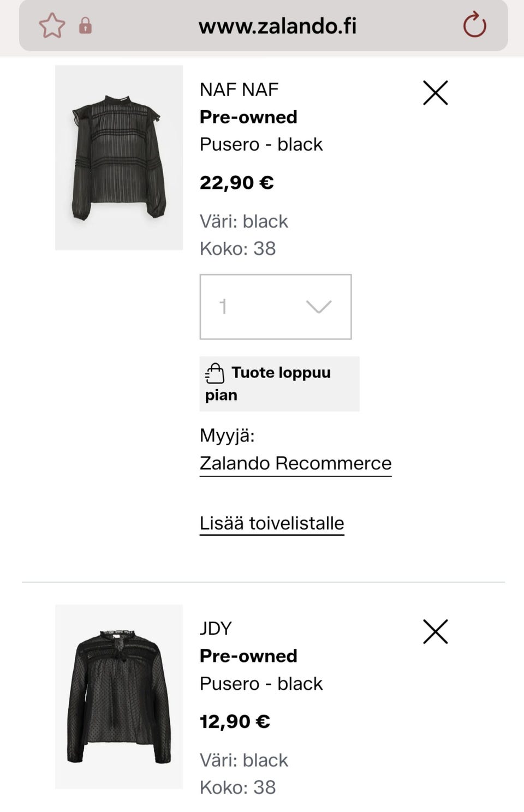
Task: Click Lisää toivelistalle link
Action: coord(272,523)
